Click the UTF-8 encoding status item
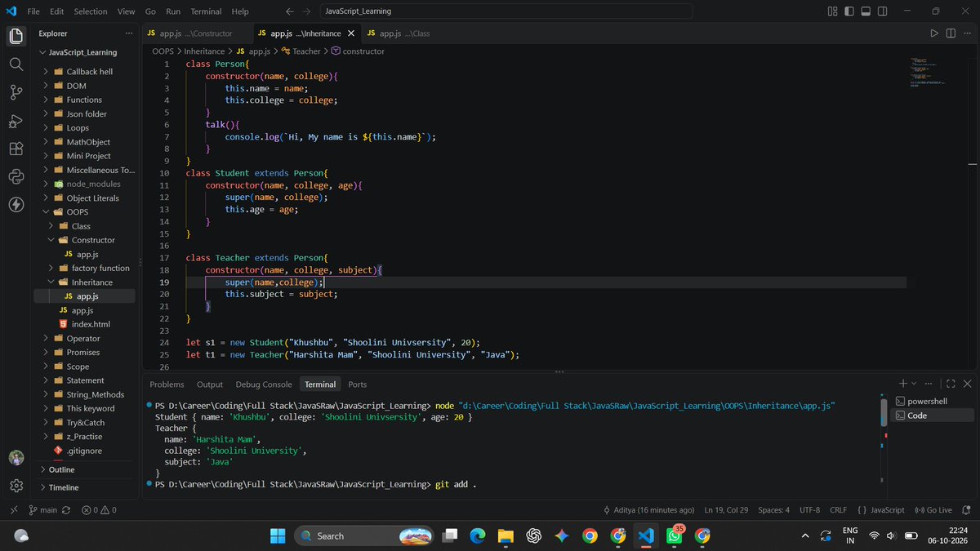 click(809, 509)
